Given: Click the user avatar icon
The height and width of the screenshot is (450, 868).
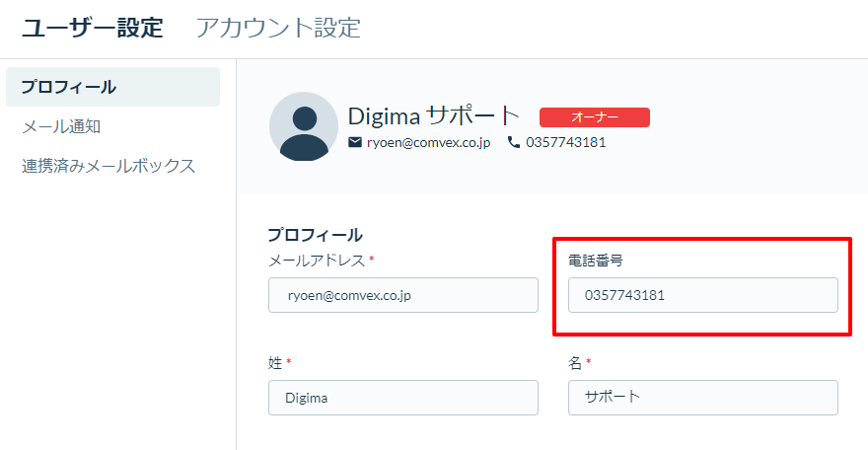Looking at the screenshot, I should point(304,126).
